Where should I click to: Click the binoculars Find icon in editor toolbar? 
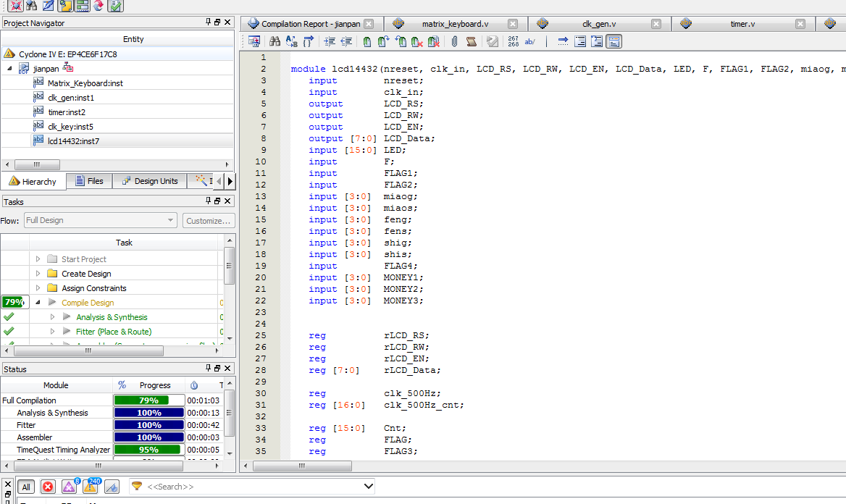click(275, 42)
